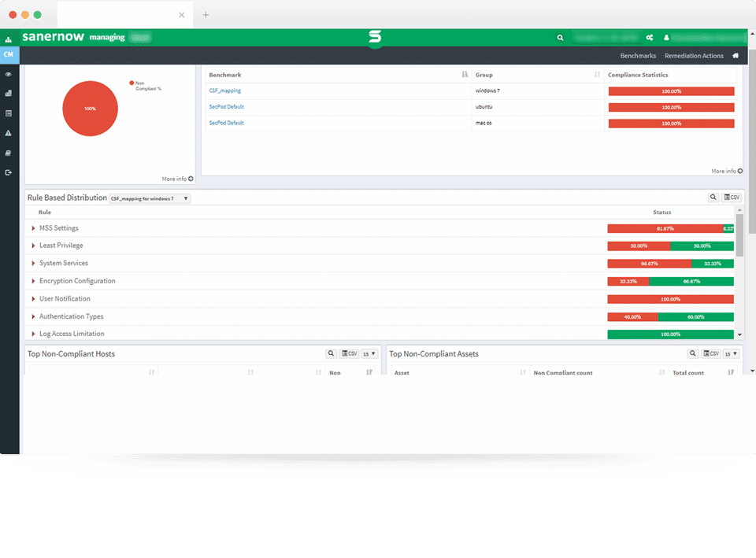Open the CSF_mapping for windows 7 dropdown

pos(150,198)
